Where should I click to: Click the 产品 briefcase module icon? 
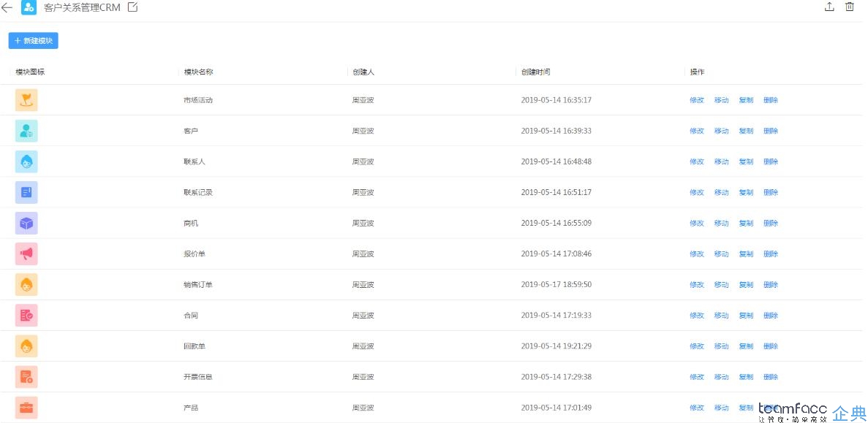pyautogui.click(x=26, y=408)
